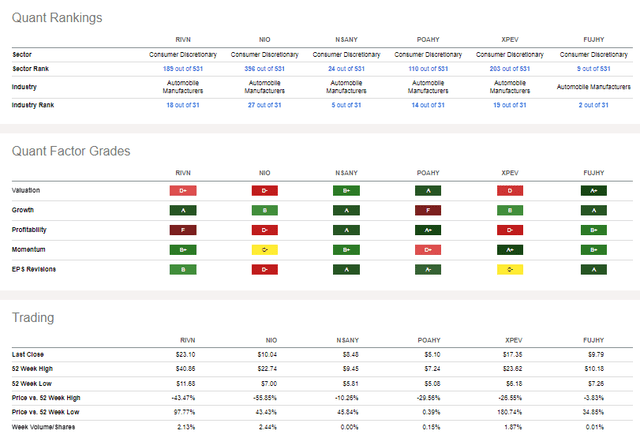Select RIVN's EPS Revisions grade badge
Image resolution: width=640 pixels, height=438 pixels.
183,269
